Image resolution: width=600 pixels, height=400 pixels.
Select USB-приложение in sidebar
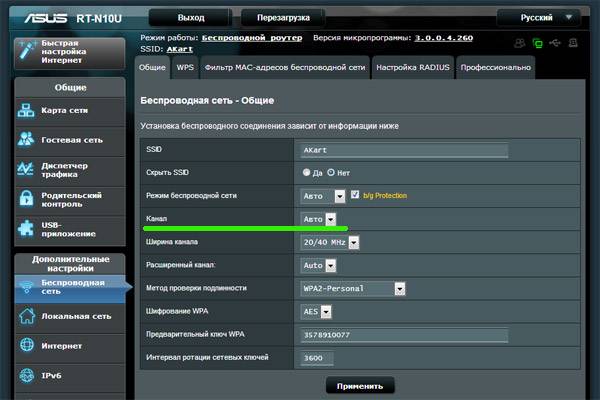[x=70, y=229]
